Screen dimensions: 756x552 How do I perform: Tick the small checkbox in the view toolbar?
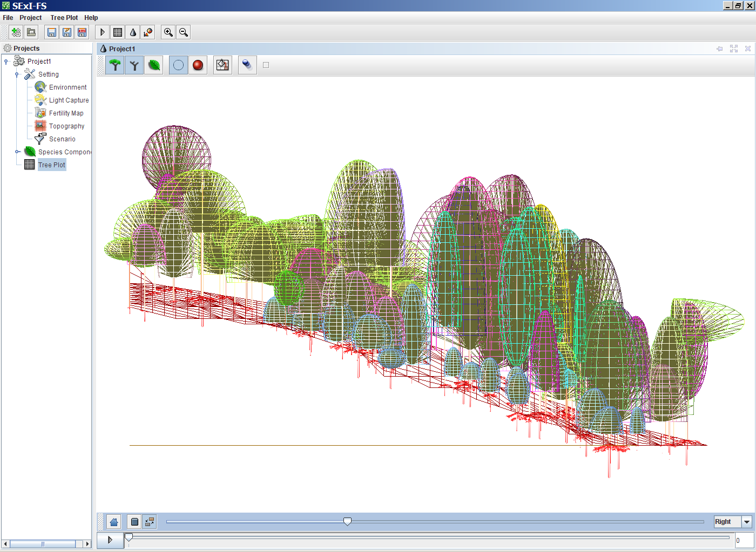(x=266, y=65)
